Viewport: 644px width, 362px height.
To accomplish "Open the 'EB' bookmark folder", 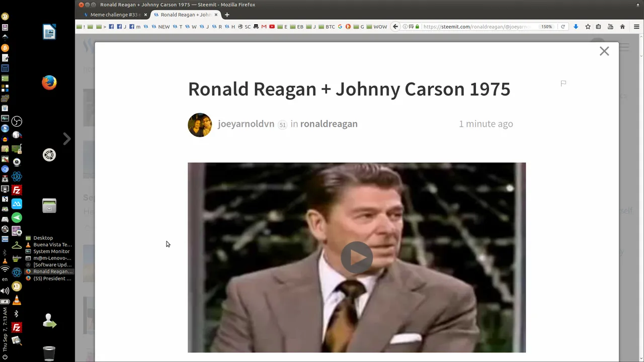I will click(x=297, y=27).
